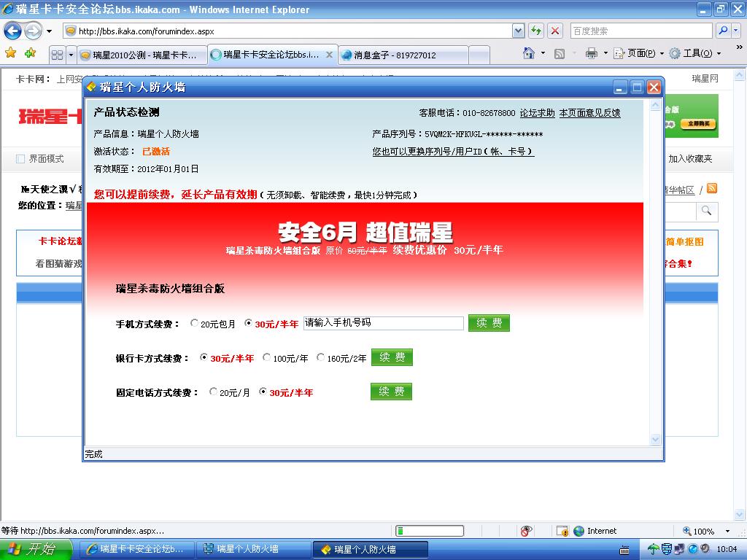
Task: Click scroll-down arrow in firewall dialog scrollbar
Action: coord(656,440)
